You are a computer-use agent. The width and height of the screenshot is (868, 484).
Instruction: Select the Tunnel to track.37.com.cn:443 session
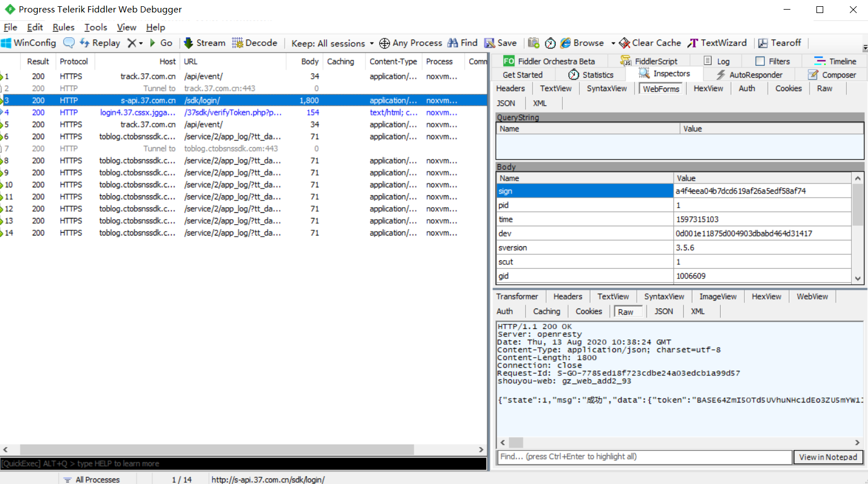tap(244, 88)
